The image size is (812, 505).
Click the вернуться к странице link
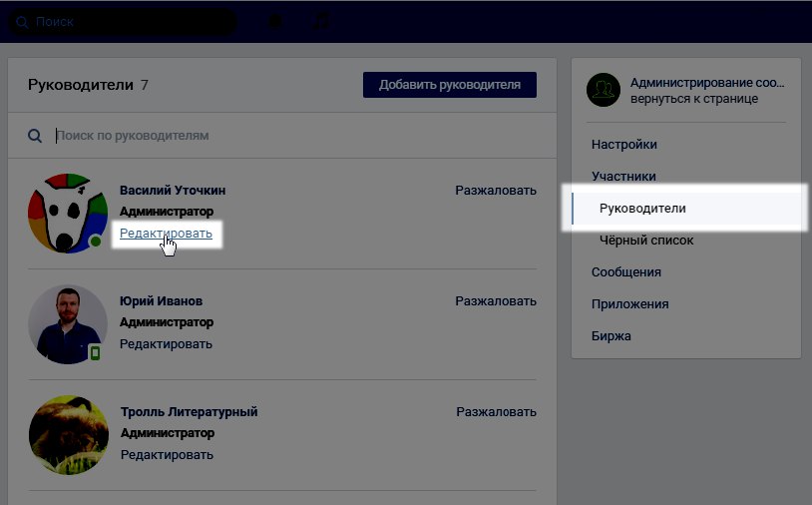coord(694,99)
